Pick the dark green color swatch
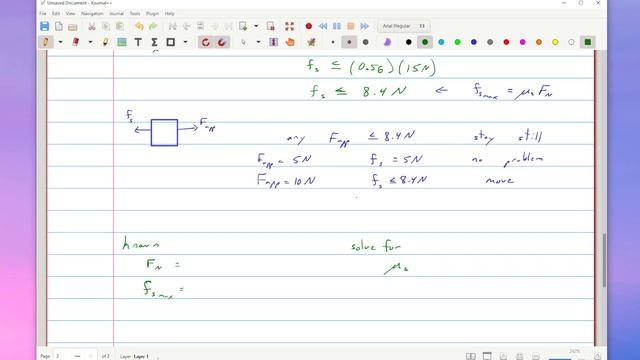This screenshot has width=640, height=360. 425,42
